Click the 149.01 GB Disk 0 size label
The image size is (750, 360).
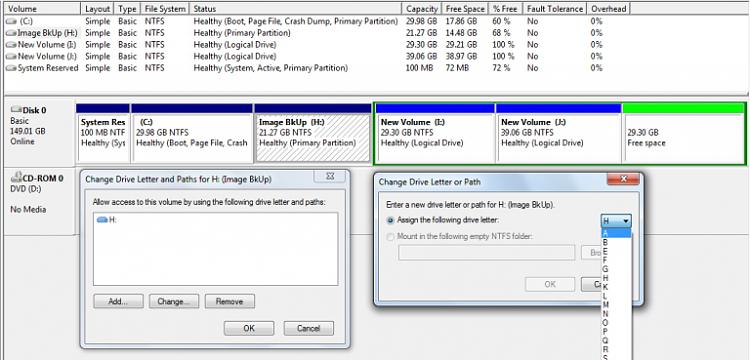(28, 131)
